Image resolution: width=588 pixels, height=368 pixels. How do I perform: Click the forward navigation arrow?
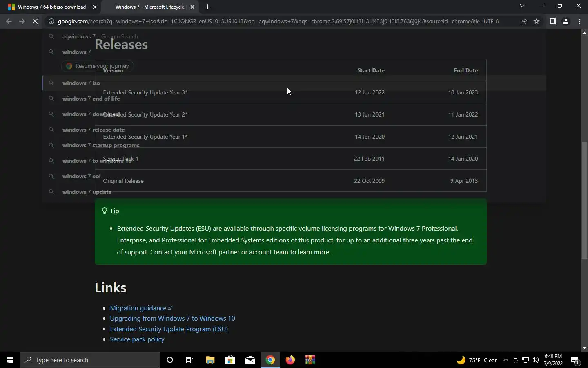click(22, 21)
